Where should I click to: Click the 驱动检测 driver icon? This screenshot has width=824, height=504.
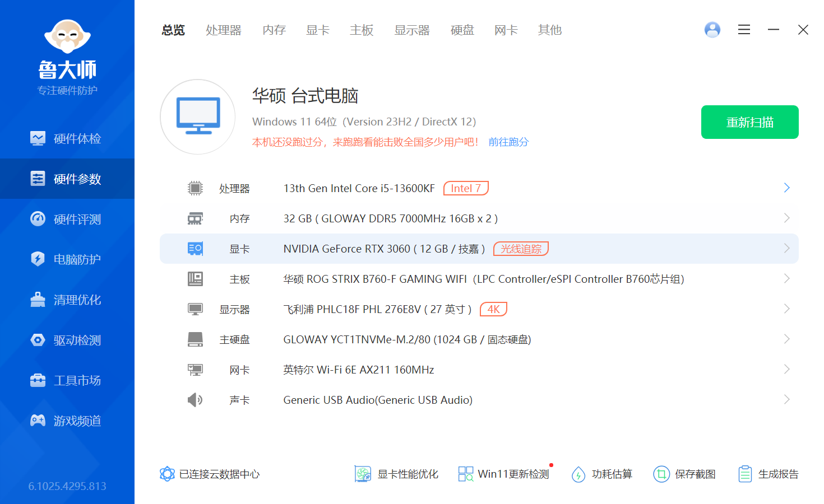coord(38,340)
